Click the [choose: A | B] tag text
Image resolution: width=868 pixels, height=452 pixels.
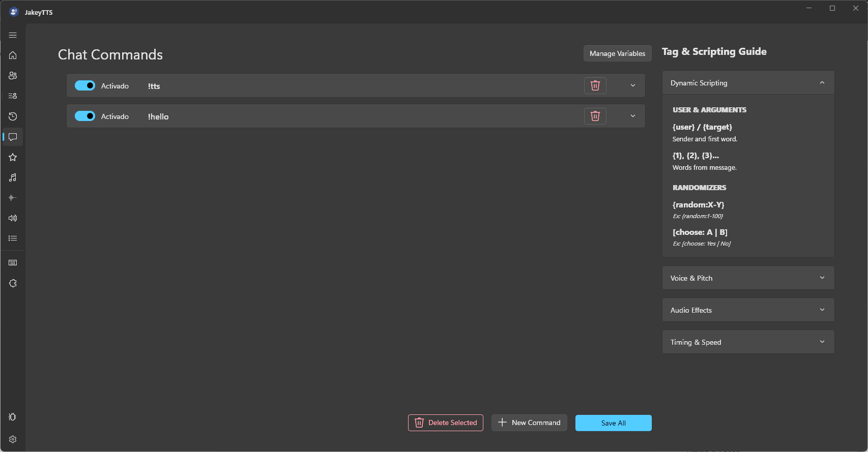[x=700, y=232]
